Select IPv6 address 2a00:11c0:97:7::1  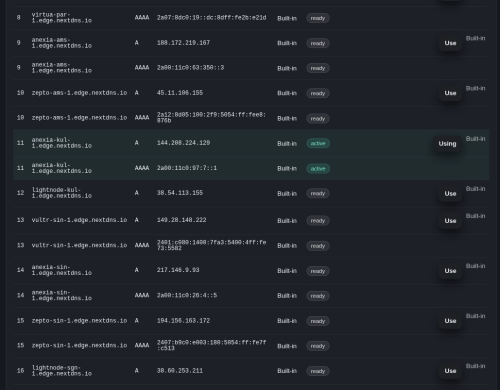pos(187,168)
